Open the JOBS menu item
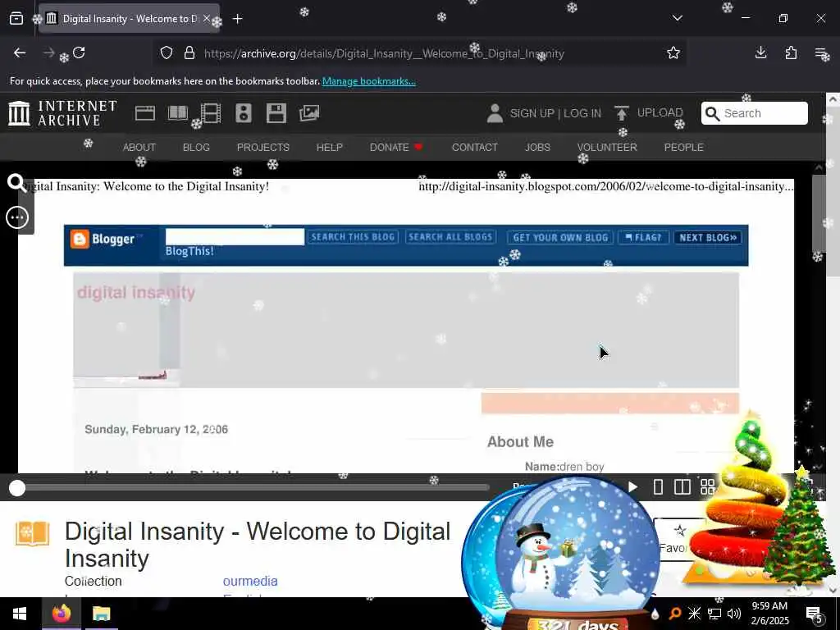The height and width of the screenshot is (630, 840). tap(537, 148)
